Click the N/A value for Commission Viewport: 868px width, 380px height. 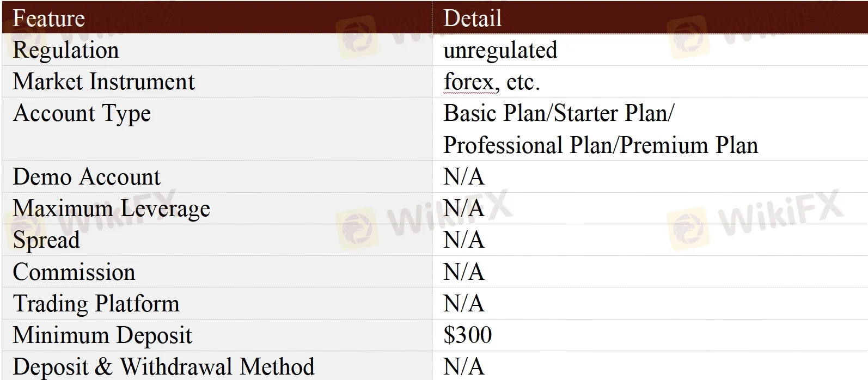[x=463, y=272]
